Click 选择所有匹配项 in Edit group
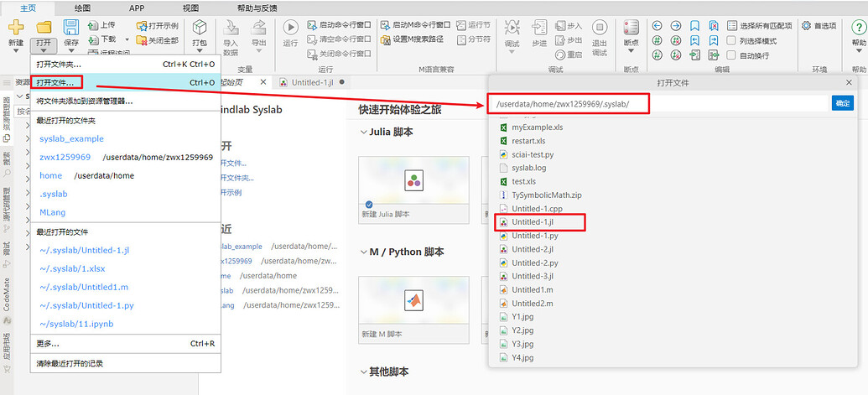 [x=760, y=25]
